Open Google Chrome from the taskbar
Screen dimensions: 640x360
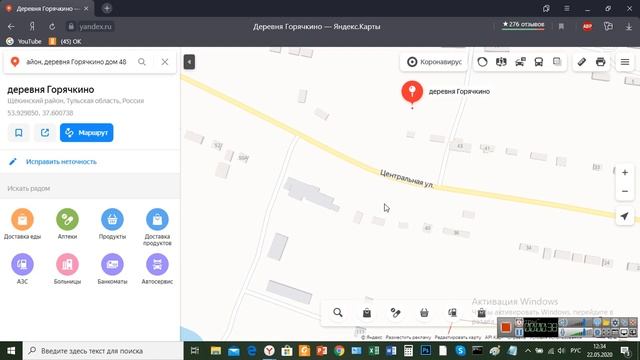(x=339, y=351)
